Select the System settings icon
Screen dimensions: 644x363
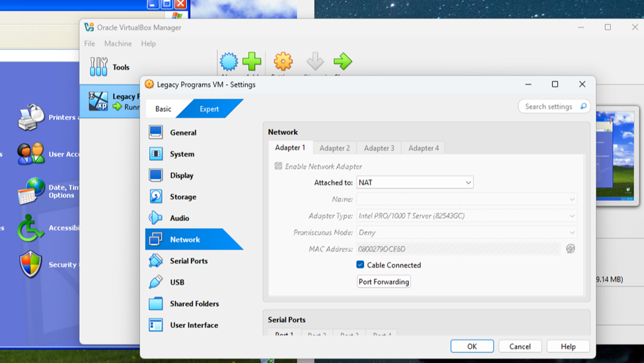pos(156,154)
